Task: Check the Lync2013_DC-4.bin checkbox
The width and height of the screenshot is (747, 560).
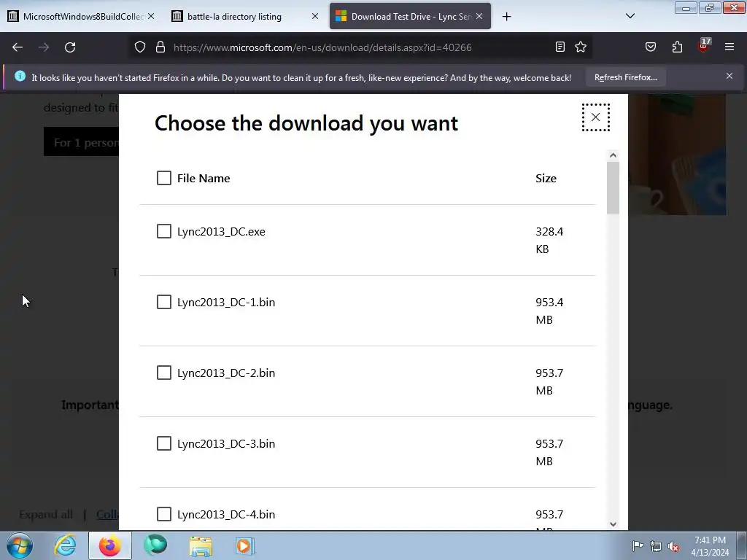Action: [x=164, y=514]
